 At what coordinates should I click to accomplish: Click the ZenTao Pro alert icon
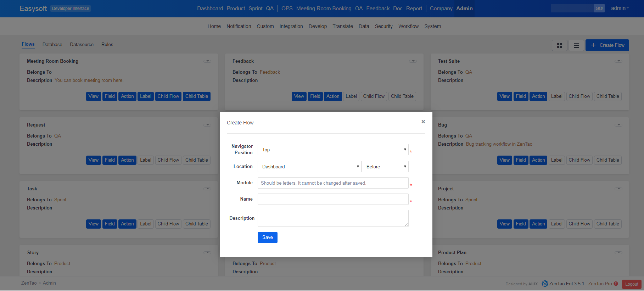coord(616,284)
